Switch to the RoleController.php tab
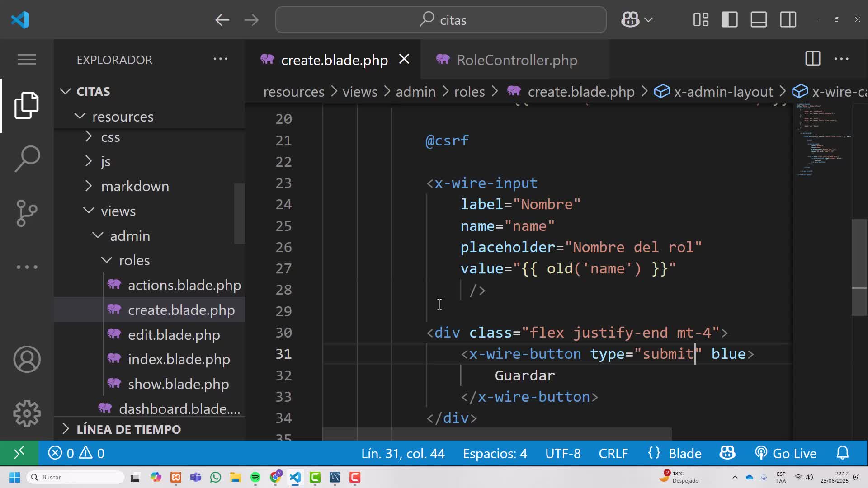 coord(515,60)
